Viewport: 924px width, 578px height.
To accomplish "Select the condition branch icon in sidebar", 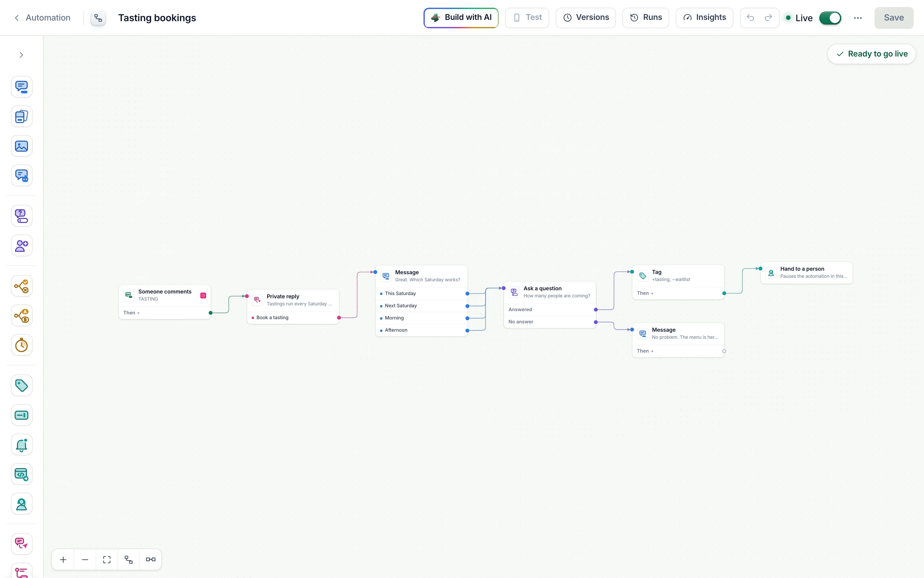I will coord(21,286).
